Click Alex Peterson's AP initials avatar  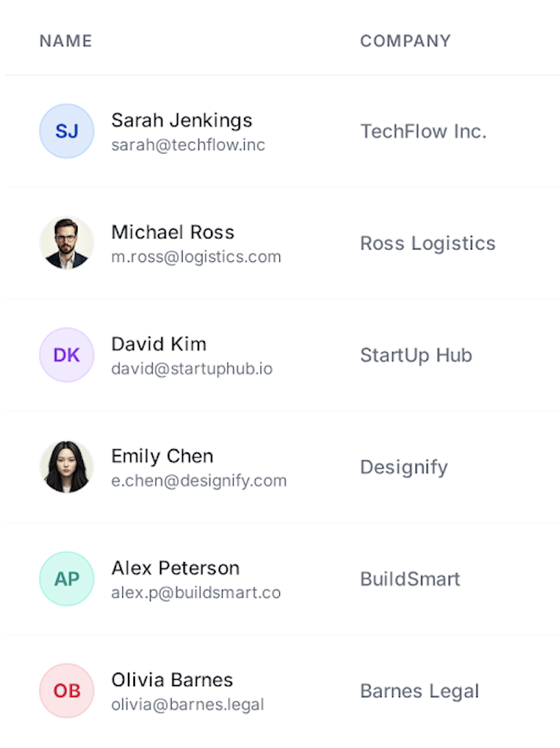pyautogui.click(x=67, y=579)
